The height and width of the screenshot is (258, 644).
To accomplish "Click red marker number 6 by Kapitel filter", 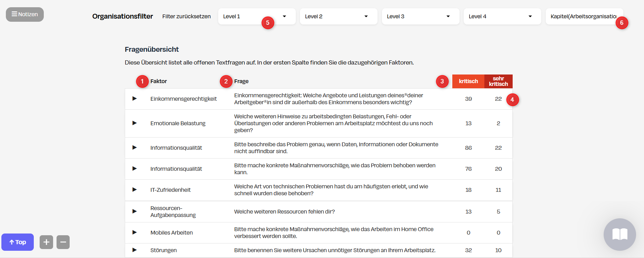I will [x=622, y=23].
